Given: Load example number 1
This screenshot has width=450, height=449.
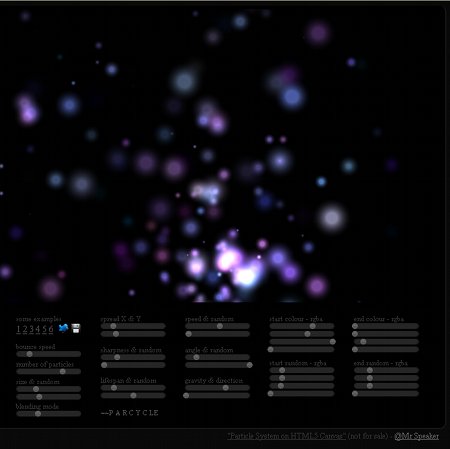Looking at the screenshot, I should [x=18, y=329].
